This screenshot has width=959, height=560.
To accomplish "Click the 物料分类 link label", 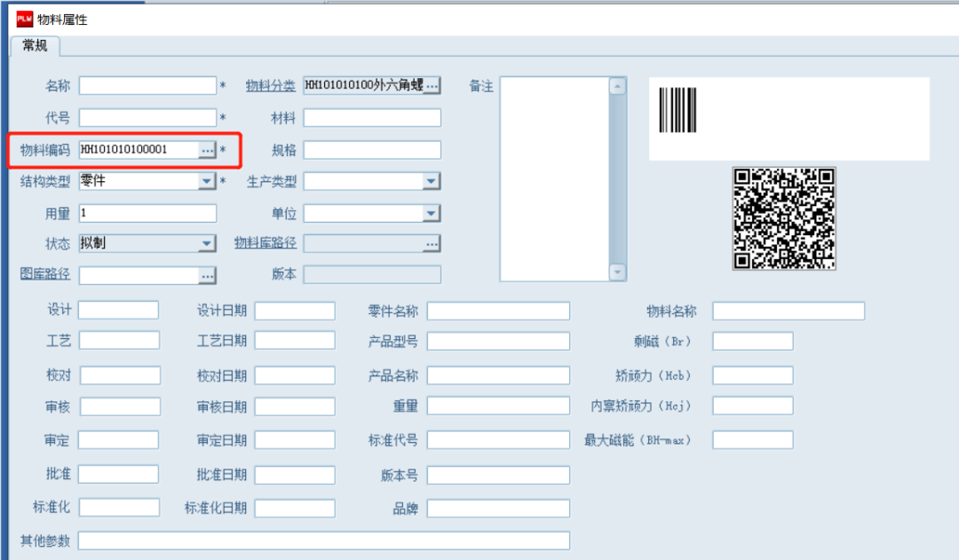I will (270, 86).
